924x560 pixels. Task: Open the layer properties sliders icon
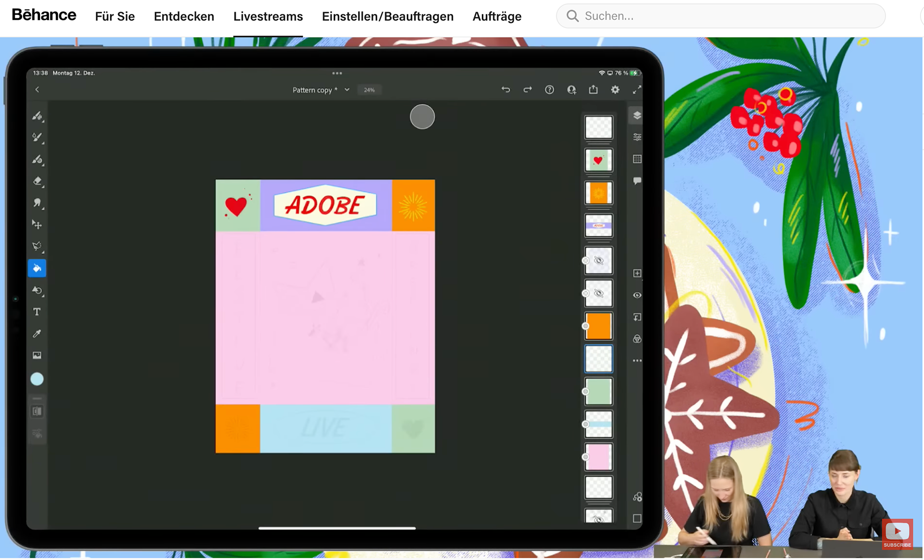pyautogui.click(x=637, y=137)
